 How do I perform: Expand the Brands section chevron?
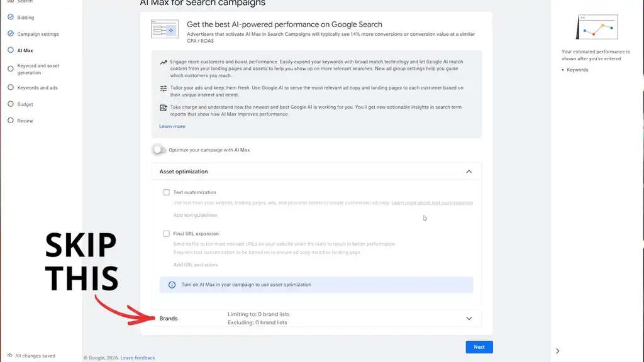tap(469, 319)
